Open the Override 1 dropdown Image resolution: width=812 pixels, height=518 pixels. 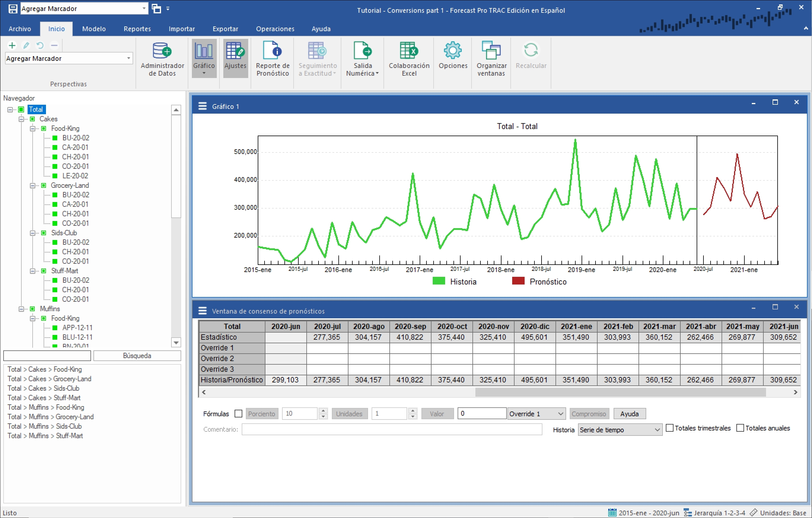536,414
